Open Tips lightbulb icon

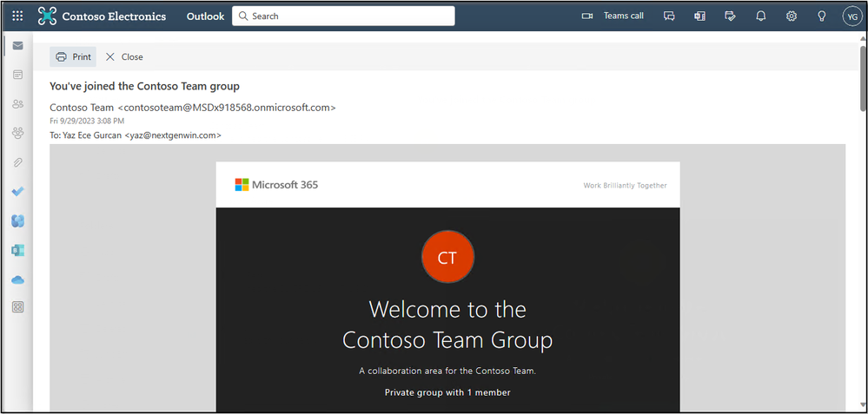(x=822, y=16)
